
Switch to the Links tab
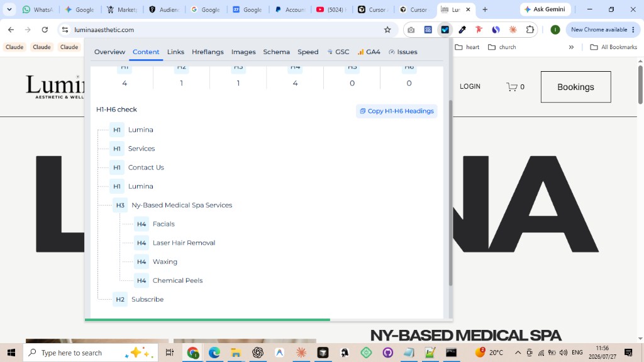point(175,52)
